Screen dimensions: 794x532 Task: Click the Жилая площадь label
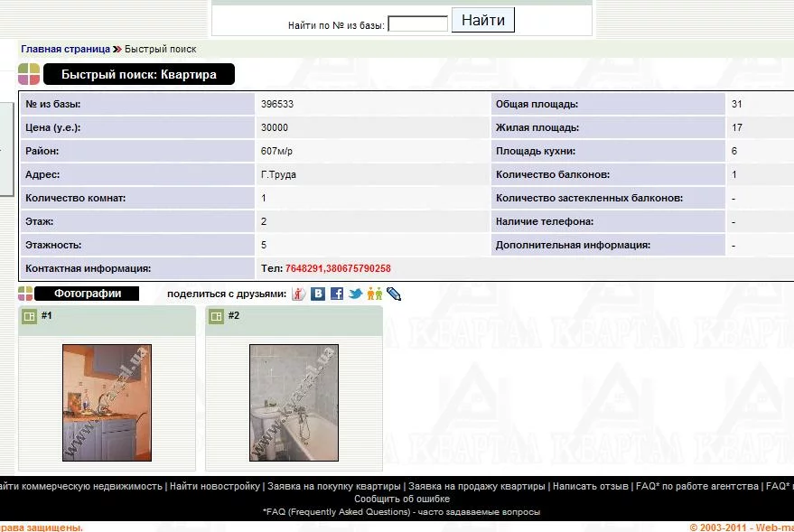point(537,127)
